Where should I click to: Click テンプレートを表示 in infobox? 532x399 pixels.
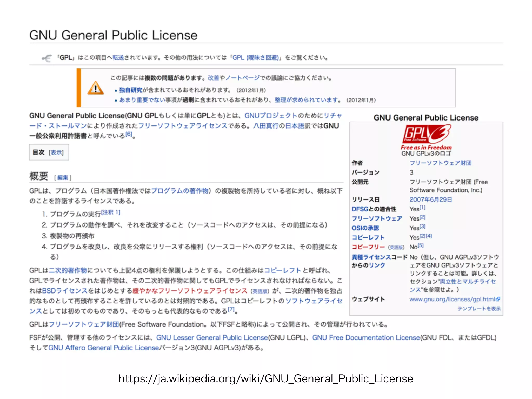[x=479, y=309]
